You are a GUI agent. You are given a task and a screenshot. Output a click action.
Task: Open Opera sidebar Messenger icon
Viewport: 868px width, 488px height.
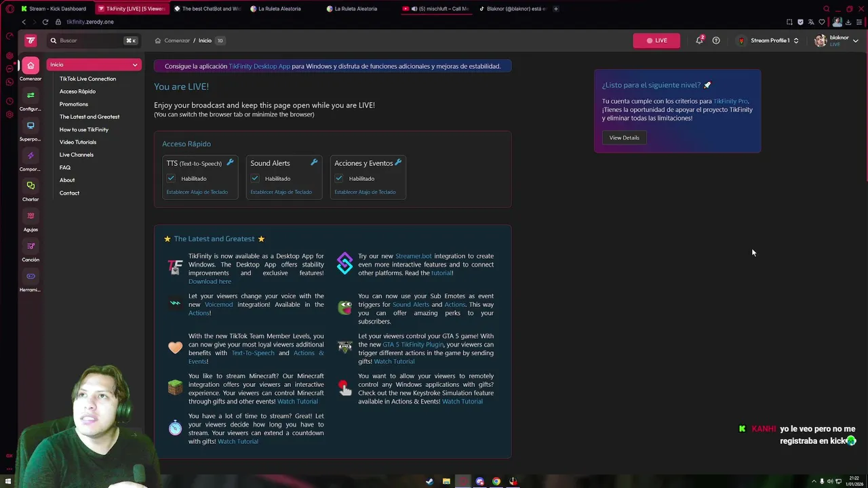tap(9, 68)
